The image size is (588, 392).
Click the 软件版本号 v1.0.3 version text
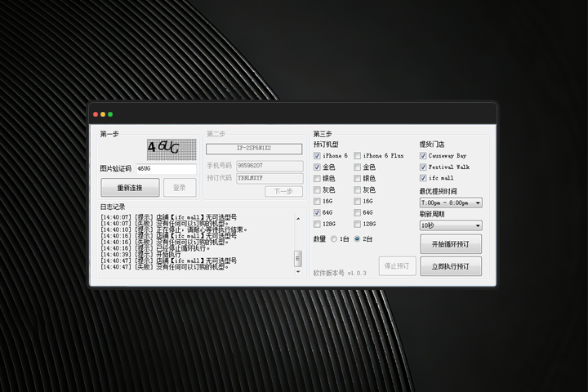pos(340,273)
